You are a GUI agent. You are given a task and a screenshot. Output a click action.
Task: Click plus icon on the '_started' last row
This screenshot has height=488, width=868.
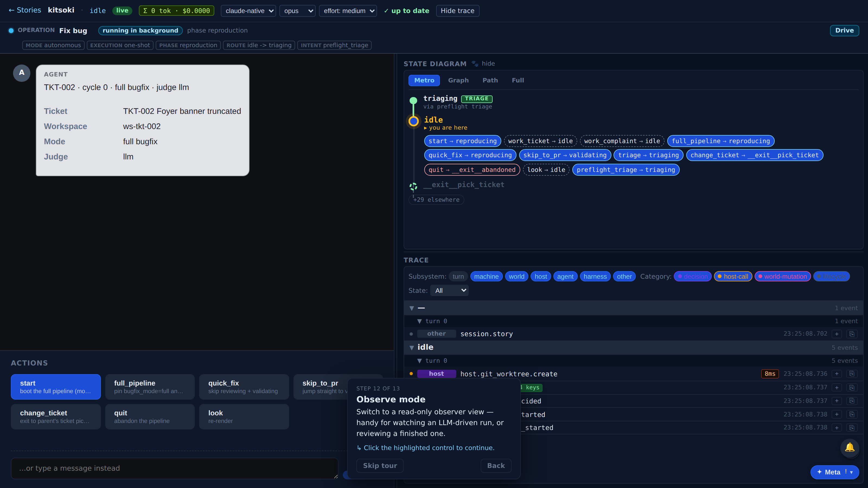coord(837,427)
